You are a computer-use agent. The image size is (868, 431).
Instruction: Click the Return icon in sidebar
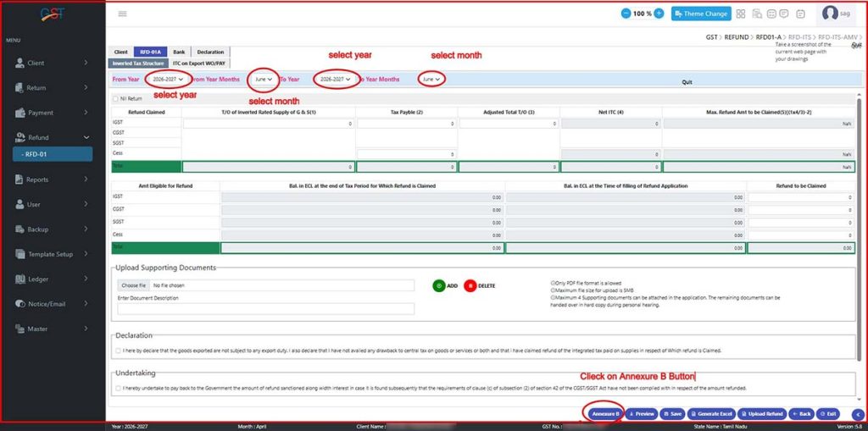20,87
